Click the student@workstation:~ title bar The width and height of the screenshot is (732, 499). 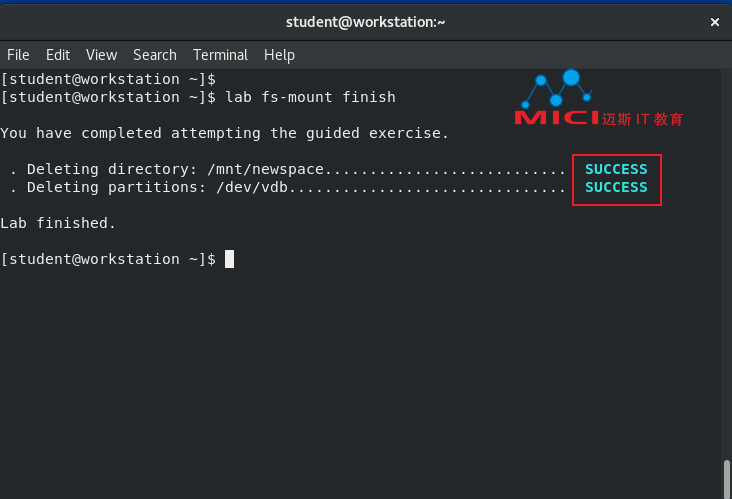[366, 22]
